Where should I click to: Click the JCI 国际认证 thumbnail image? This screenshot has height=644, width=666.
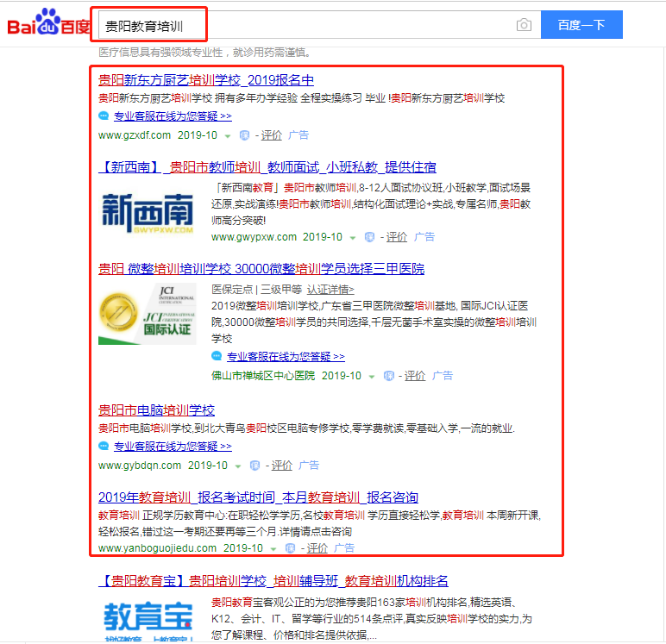point(146,314)
